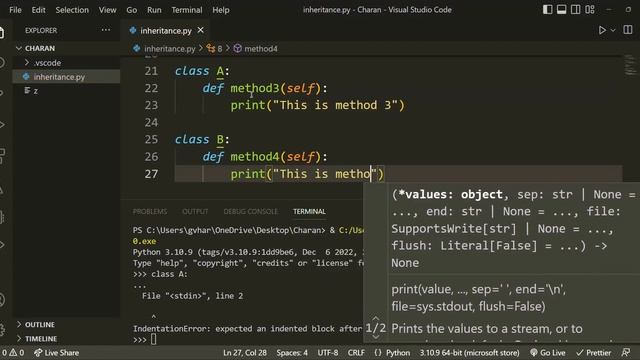Click line number 25 in gutter

151,140
